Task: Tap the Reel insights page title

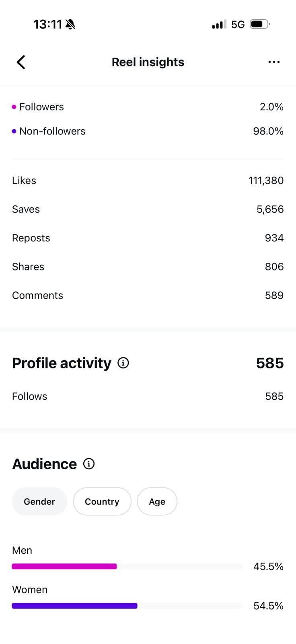Action: click(148, 62)
